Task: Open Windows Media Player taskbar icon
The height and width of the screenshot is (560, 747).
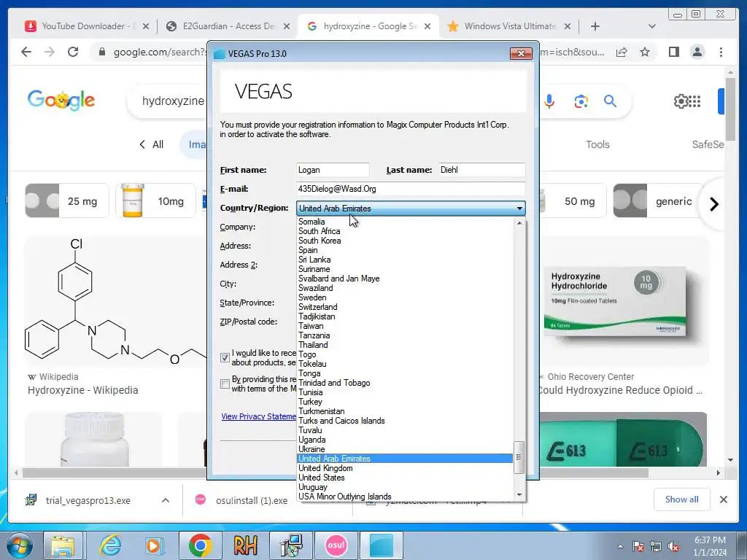Action: point(153,545)
